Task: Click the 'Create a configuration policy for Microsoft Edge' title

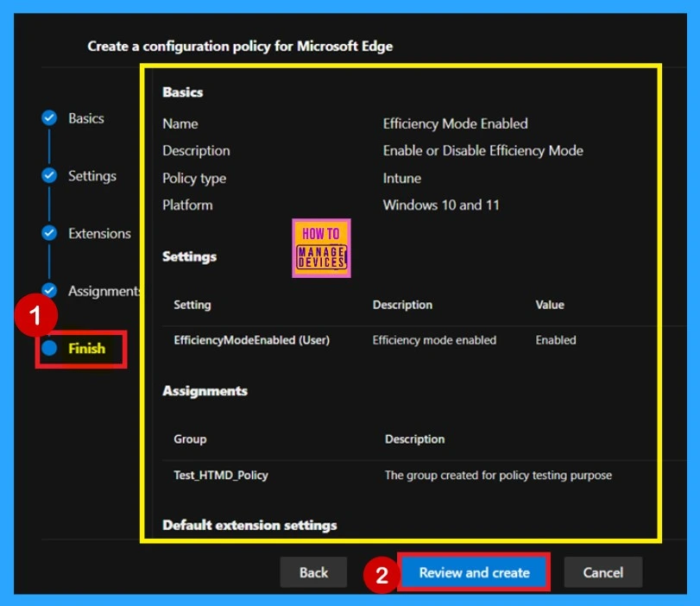Action: coord(240,47)
